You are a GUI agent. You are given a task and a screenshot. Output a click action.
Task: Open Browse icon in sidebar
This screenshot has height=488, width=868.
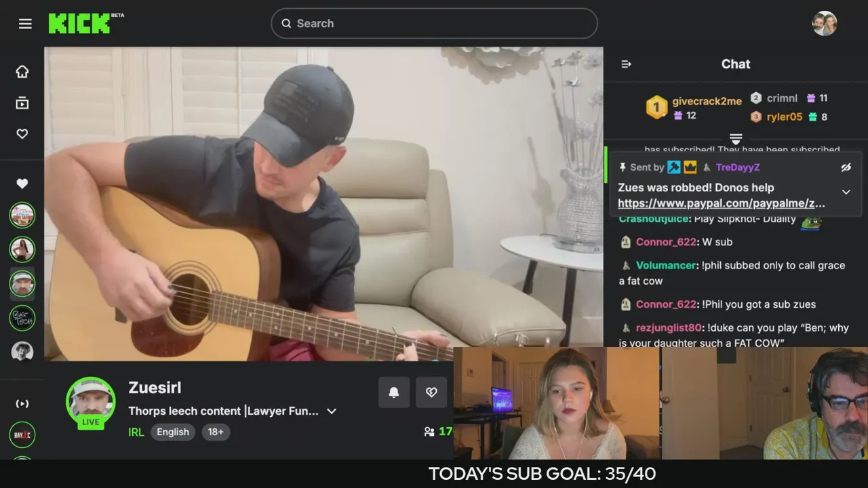(x=22, y=103)
